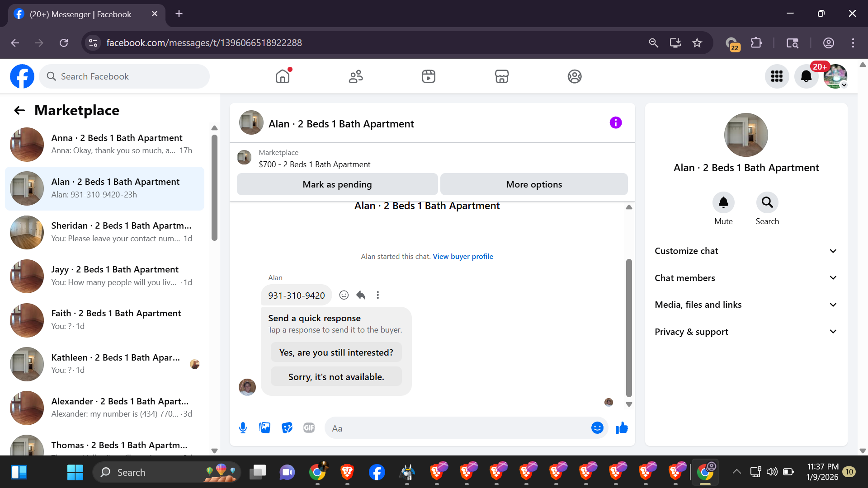The width and height of the screenshot is (868, 488).
Task: Open Anna's 2 Beds 1 Bath conversation
Action: (x=104, y=144)
